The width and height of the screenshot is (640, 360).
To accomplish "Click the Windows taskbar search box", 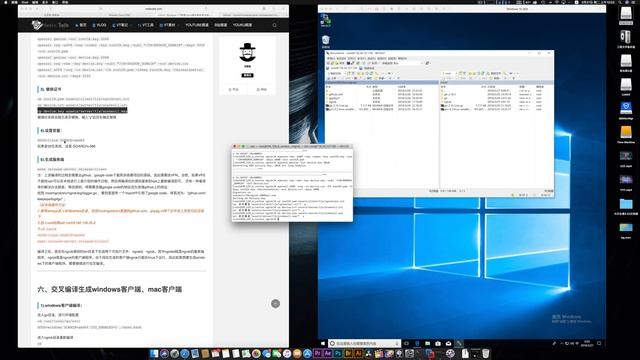I will [364, 344].
